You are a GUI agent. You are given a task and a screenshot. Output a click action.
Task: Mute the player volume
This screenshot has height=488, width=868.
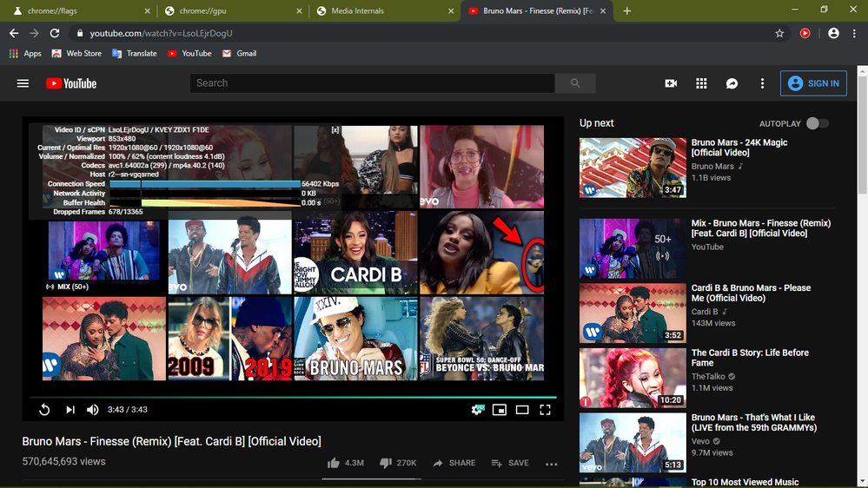(92, 410)
